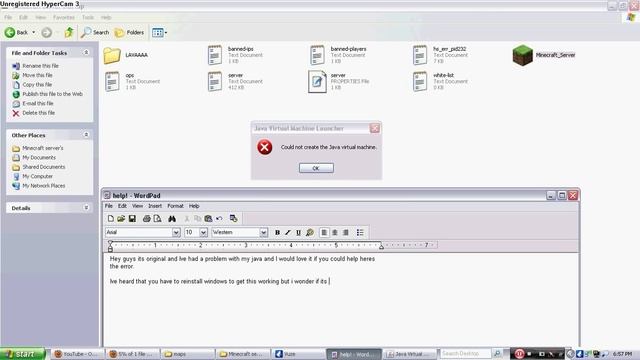The height and width of the screenshot is (360, 640).
Task: Find binoculars icon in WordPad
Action: tap(172, 219)
